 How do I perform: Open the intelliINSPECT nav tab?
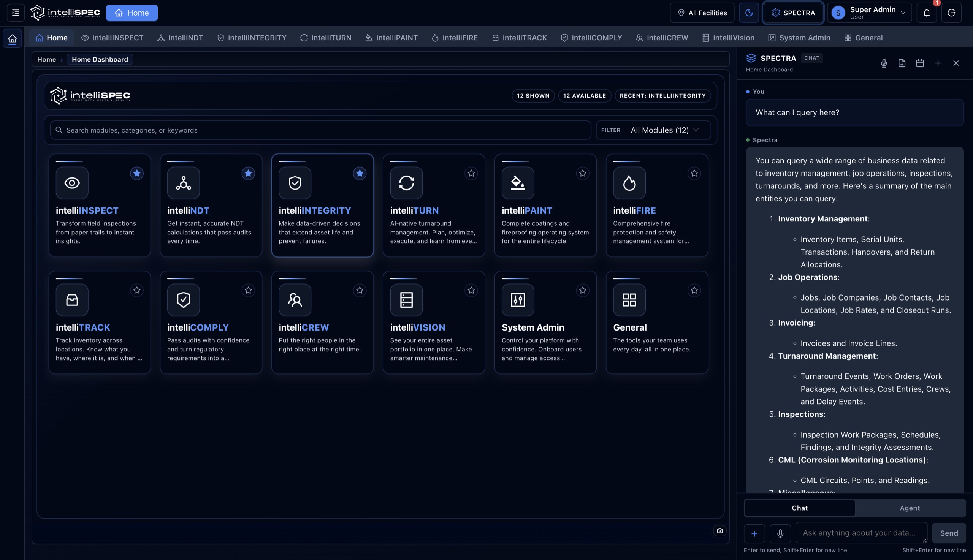113,38
